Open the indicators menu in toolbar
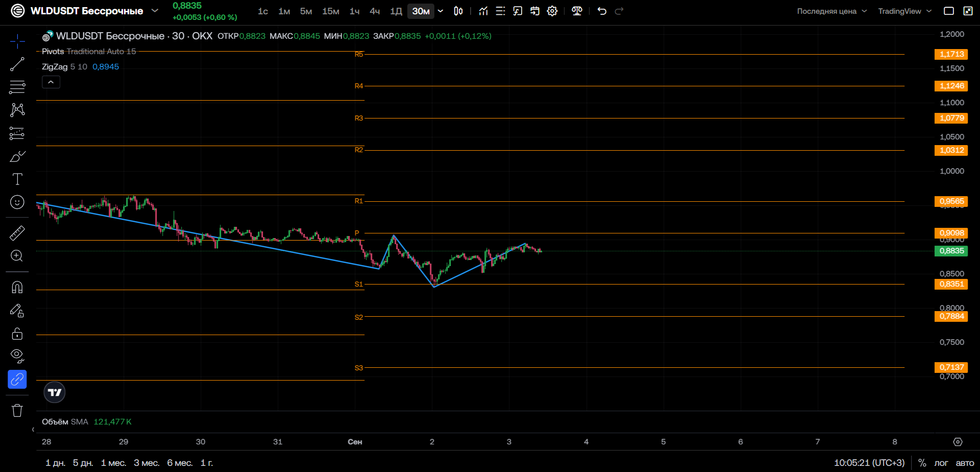This screenshot has height=472, width=980. click(483, 11)
